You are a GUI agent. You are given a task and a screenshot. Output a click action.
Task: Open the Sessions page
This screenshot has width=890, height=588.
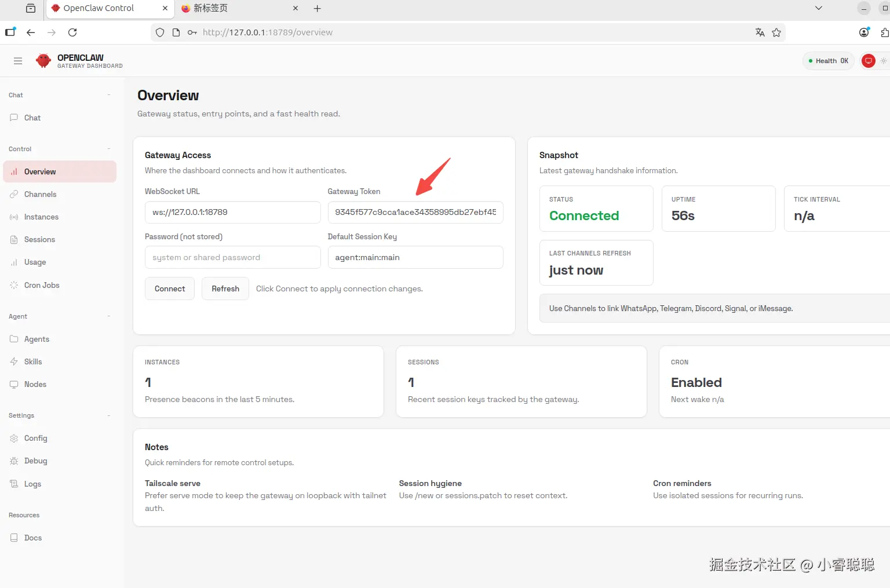pos(60,239)
